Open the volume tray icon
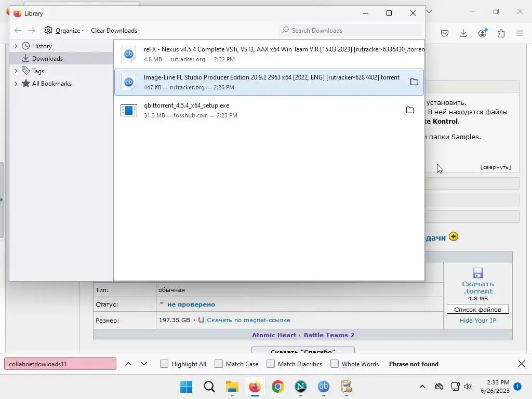532x399 pixels. point(468,387)
